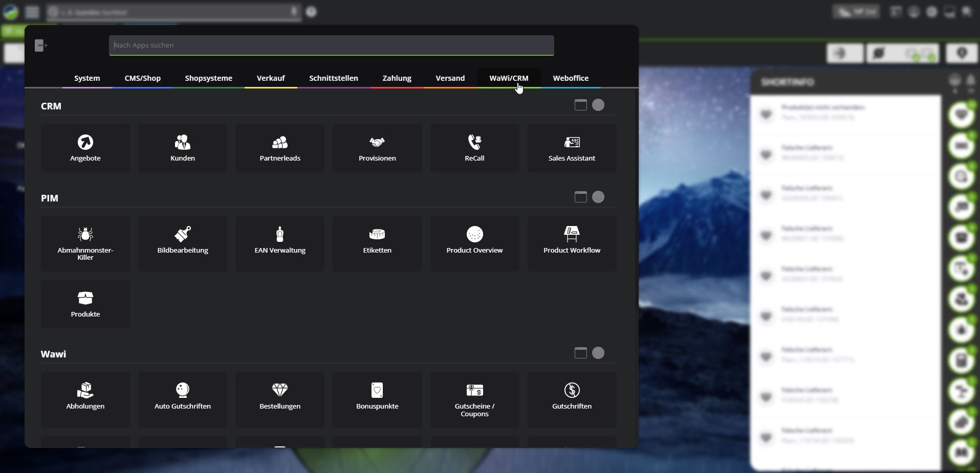This screenshot has height=473, width=980.
Task: Toggle the round button in Wawi header
Action: point(598,353)
